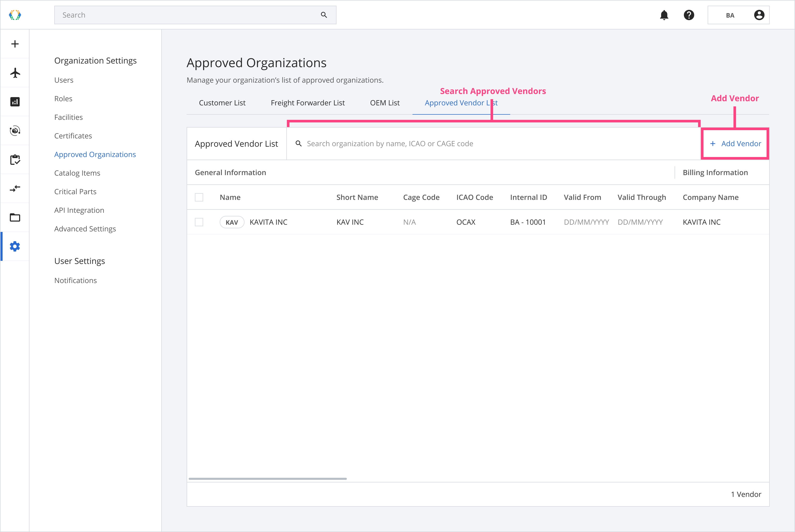Open Catalog Items settings page

coord(77,173)
